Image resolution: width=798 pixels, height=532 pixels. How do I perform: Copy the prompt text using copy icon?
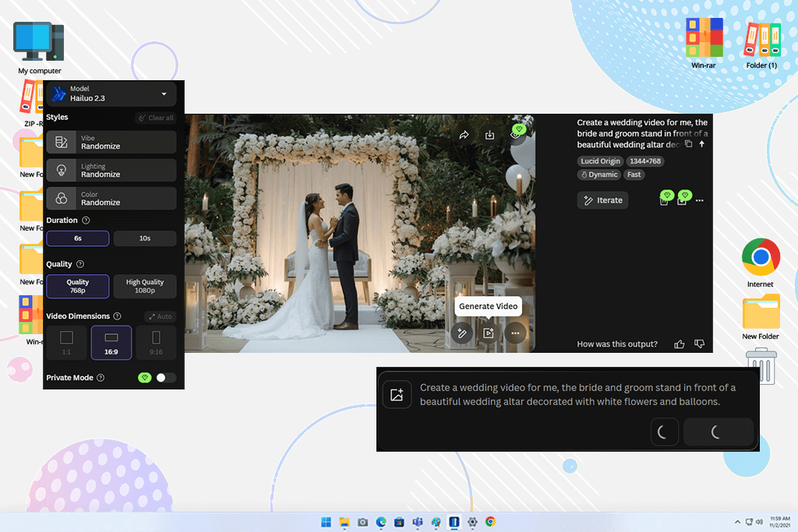click(x=688, y=144)
